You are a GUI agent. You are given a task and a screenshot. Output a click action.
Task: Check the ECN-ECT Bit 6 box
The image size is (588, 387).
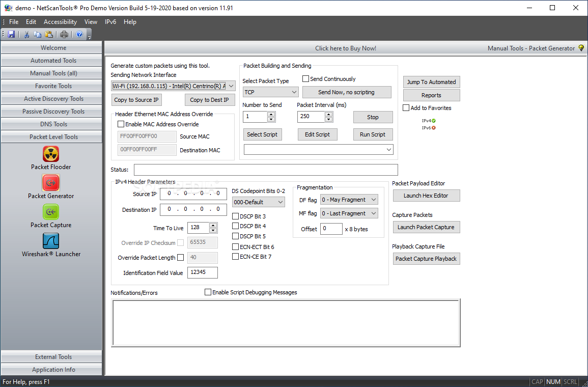[236, 247]
